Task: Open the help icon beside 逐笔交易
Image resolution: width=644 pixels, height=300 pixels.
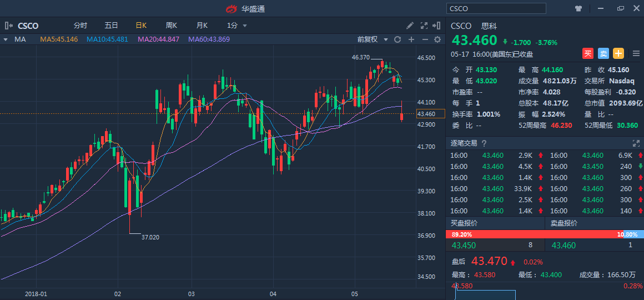Action: tap(484, 143)
